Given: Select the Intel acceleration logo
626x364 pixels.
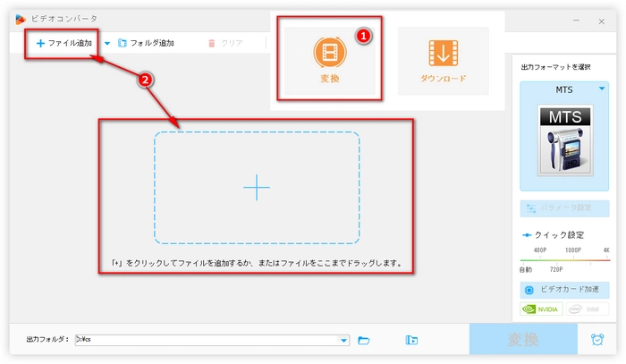Looking at the screenshot, I should pyautogui.click(x=587, y=309).
